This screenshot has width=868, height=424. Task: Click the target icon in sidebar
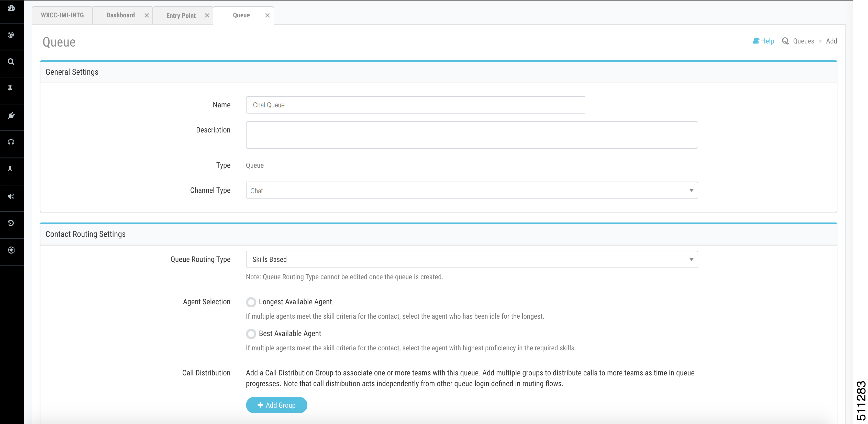(x=11, y=35)
